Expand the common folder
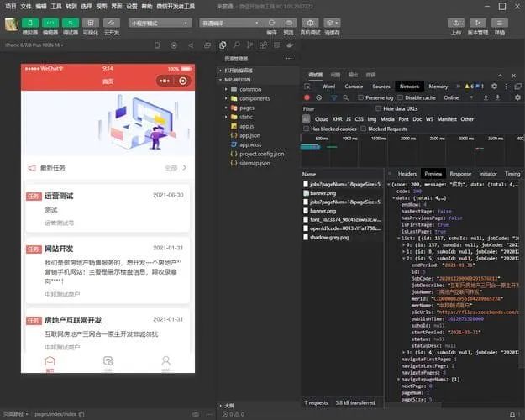Viewport: 525px width, 420px height. click(x=250, y=89)
